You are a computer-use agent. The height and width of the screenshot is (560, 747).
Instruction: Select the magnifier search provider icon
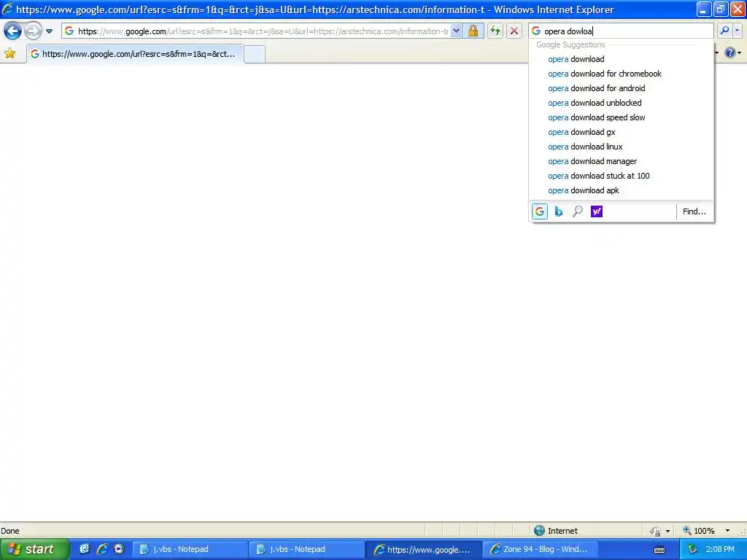(578, 211)
